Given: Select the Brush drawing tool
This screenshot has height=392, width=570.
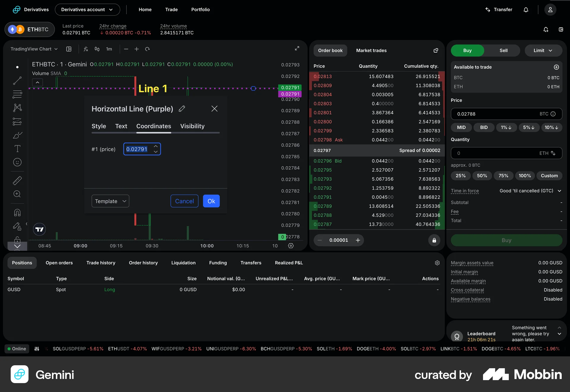Looking at the screenshot, I should point(17,135).
